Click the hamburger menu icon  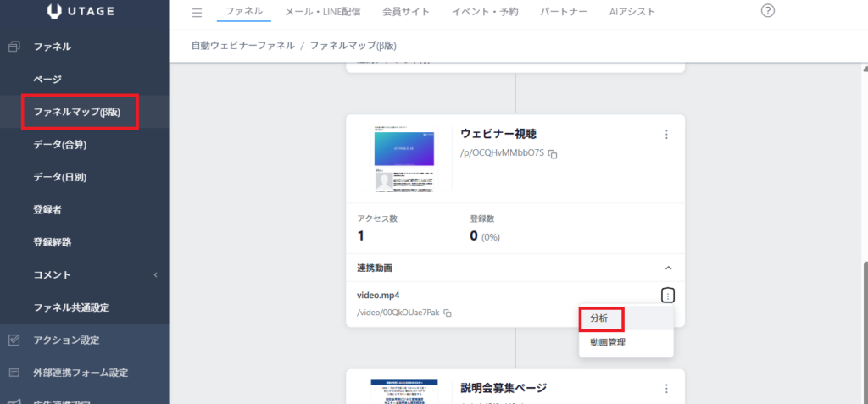[197, 13]
